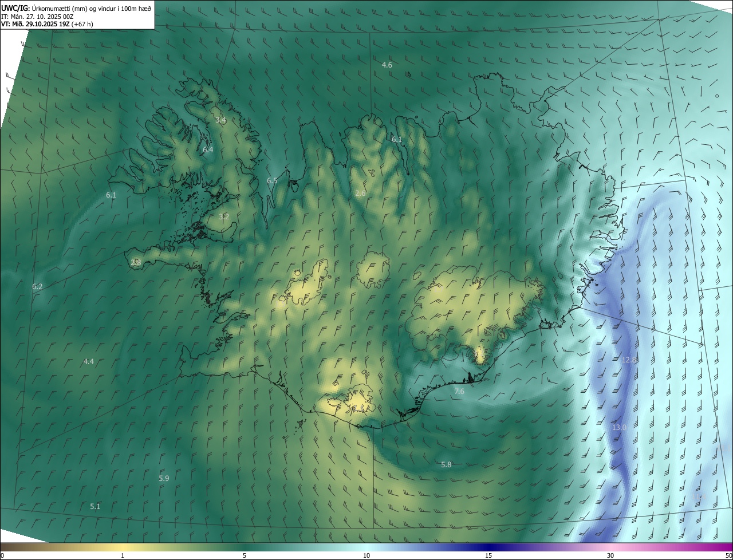Viewport: 733px width, 560px height.
Task: Click the '15' tick on the color scale
Action: click(x=488, y=556)
